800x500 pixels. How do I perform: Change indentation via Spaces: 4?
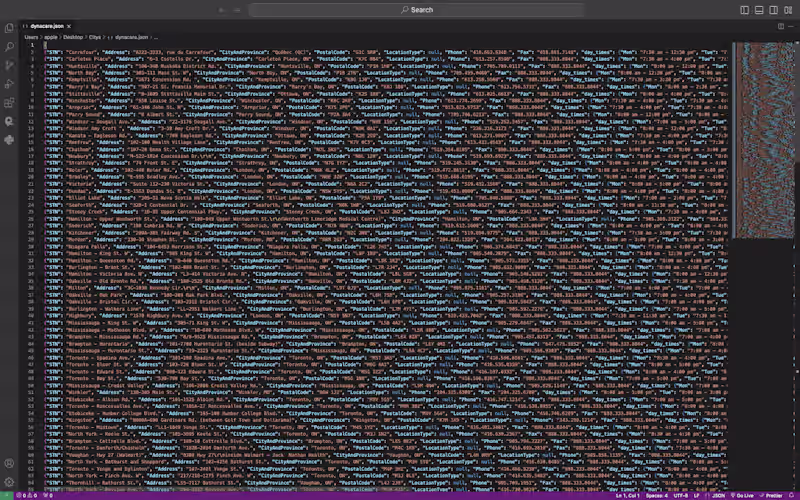click(657, 495)
